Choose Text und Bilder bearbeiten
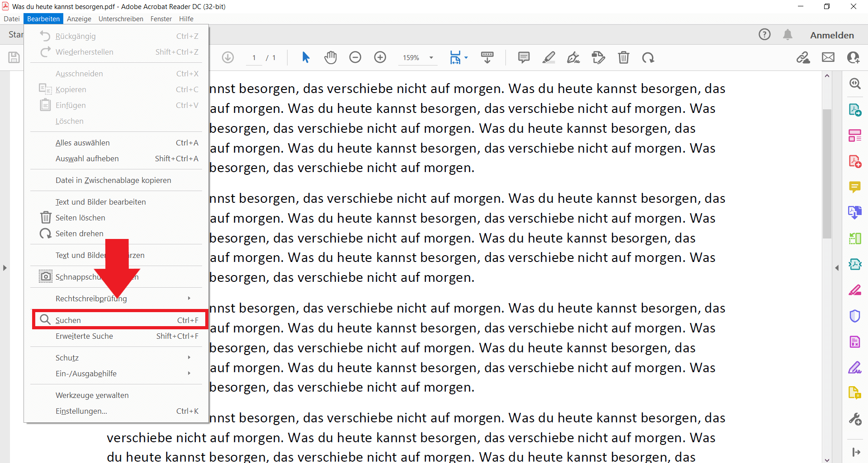The image size is (868, 463). (117, 202)
